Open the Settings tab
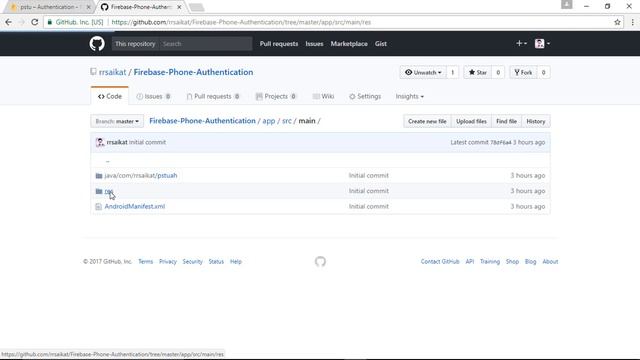 coord(365,96)
